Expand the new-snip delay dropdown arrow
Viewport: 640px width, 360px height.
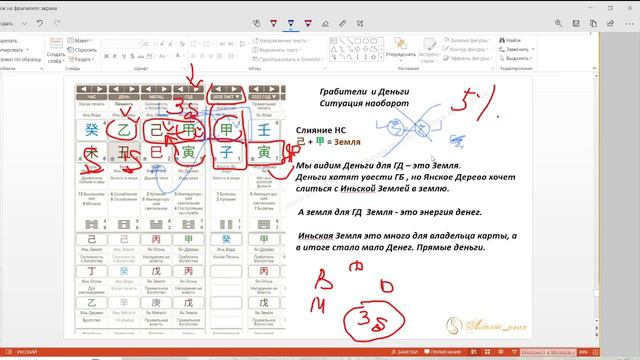24,24
